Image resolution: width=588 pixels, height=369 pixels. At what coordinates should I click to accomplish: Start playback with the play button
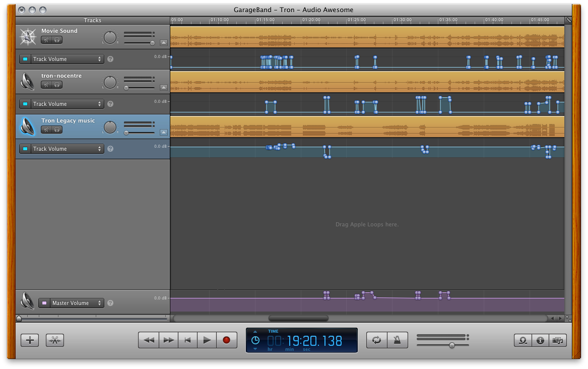click(x=207, y=340)
